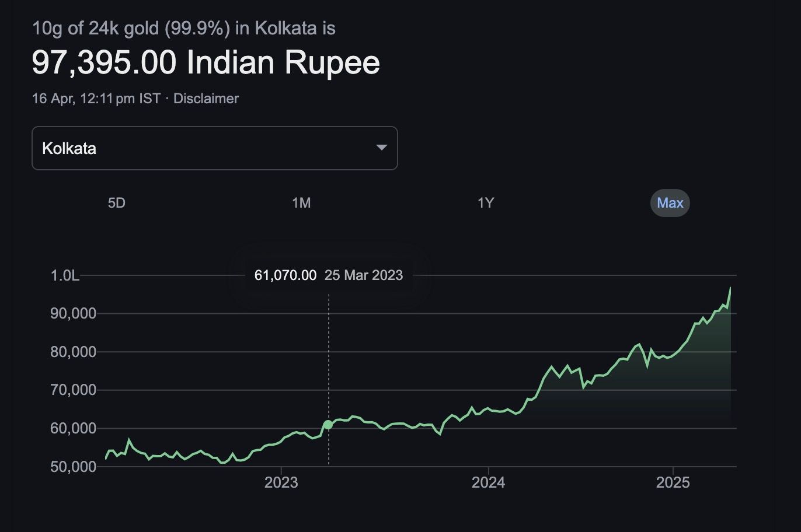This screenshot has height=532, width=801.
Task: Click the 16 Apr 12:11 pm timestamp
Action: (96, 99)
